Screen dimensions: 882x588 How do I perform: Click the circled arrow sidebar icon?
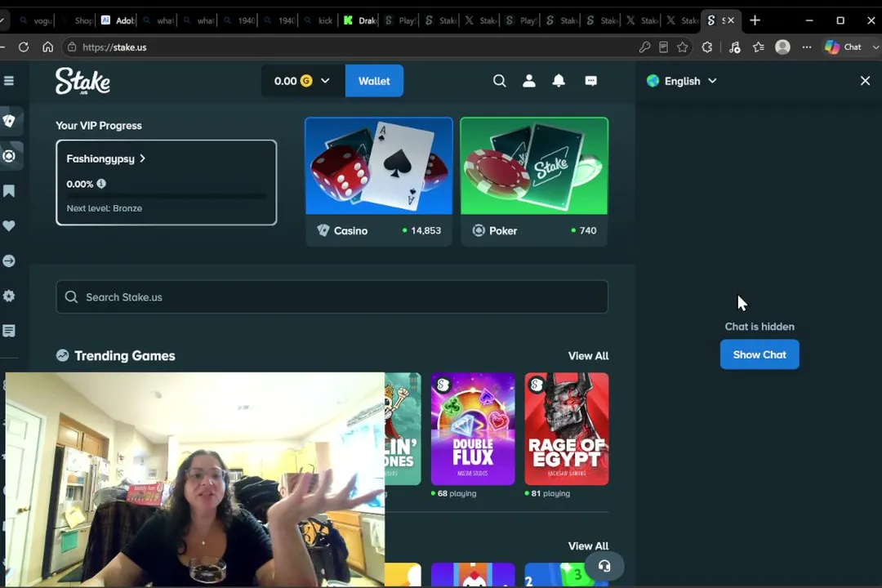9,261
